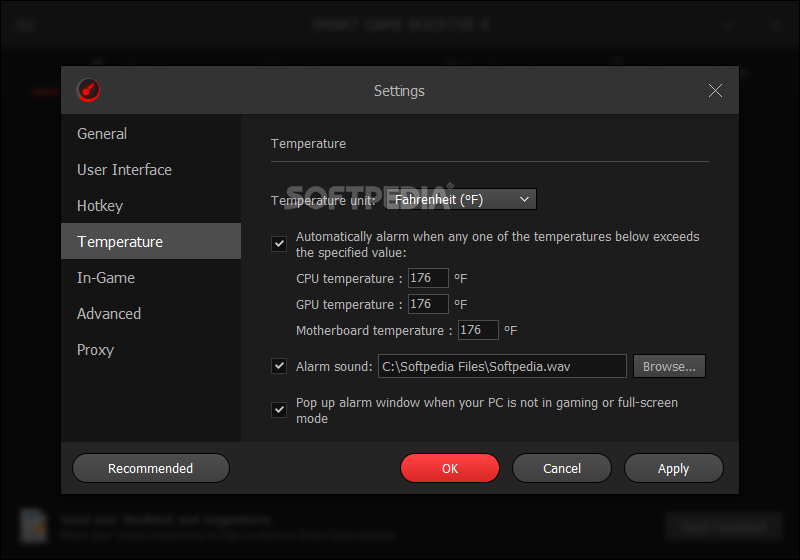The width and height of the screenshot is (800, 560).
Task: Edit the Motherboard temperature threshold field
Action: point(478,330)
